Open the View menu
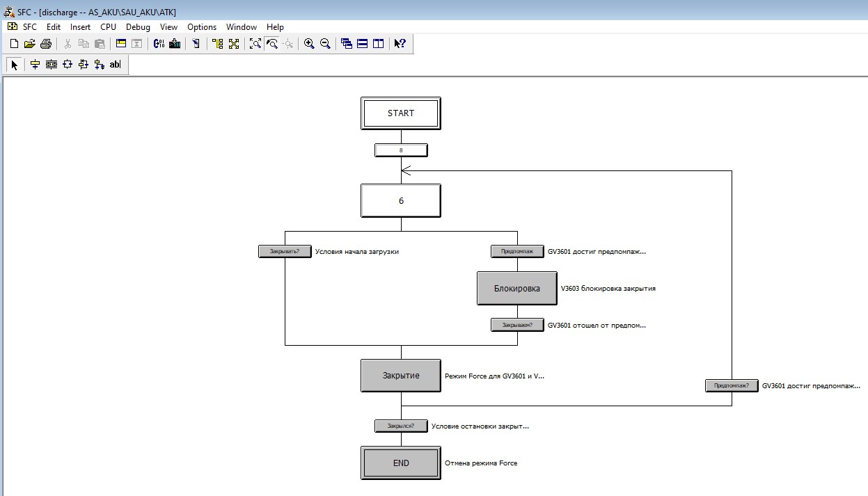This screenshot has width=868, height=496. (168, 27)
